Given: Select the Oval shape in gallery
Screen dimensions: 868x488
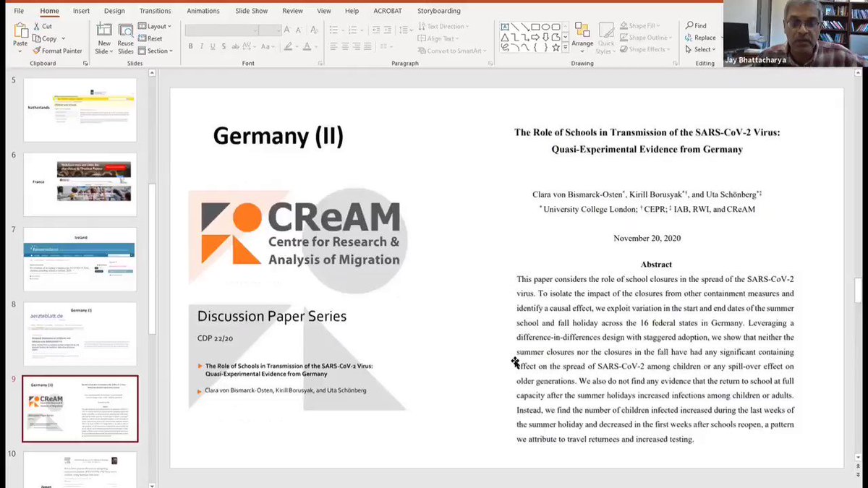Looking at the screenshot, I should pos(545,27).
